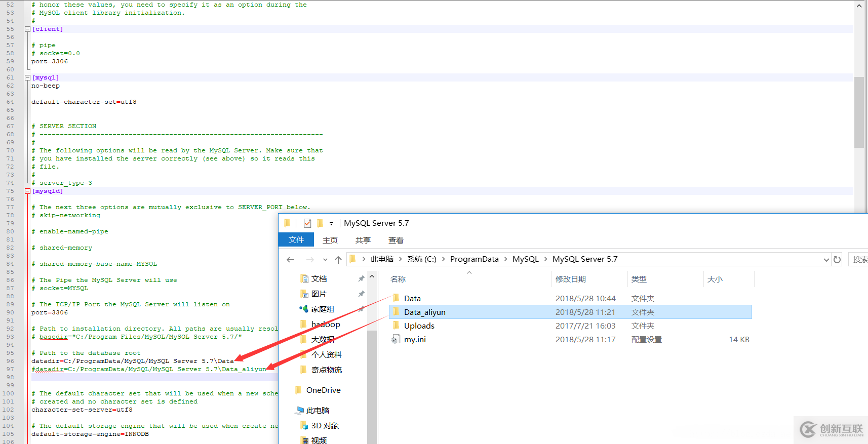This screenshot has width=868, height=444.
Task: Expand the chevron after 此电脑 in breadcrumb
Action: 400,259
